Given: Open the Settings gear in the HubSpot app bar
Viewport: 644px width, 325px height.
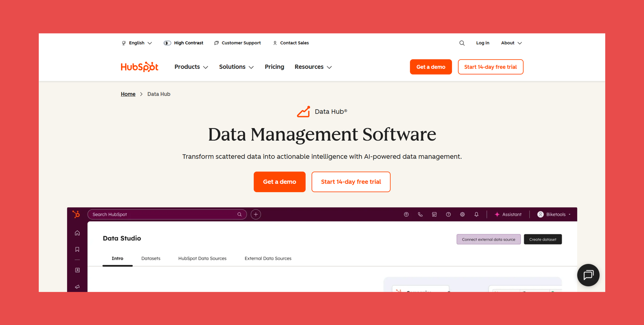Looking at the screenshot, I should [462, 214].
